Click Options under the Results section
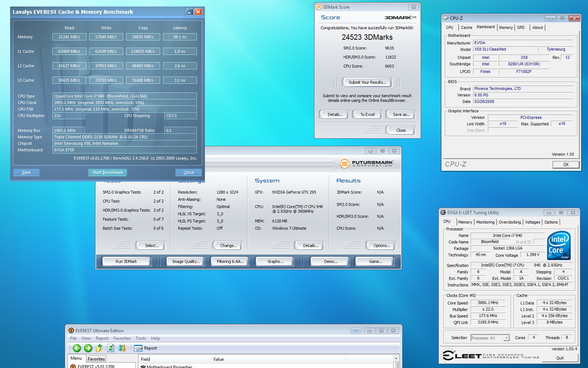Screen dimensions: 588x368 tap(382, 246)
